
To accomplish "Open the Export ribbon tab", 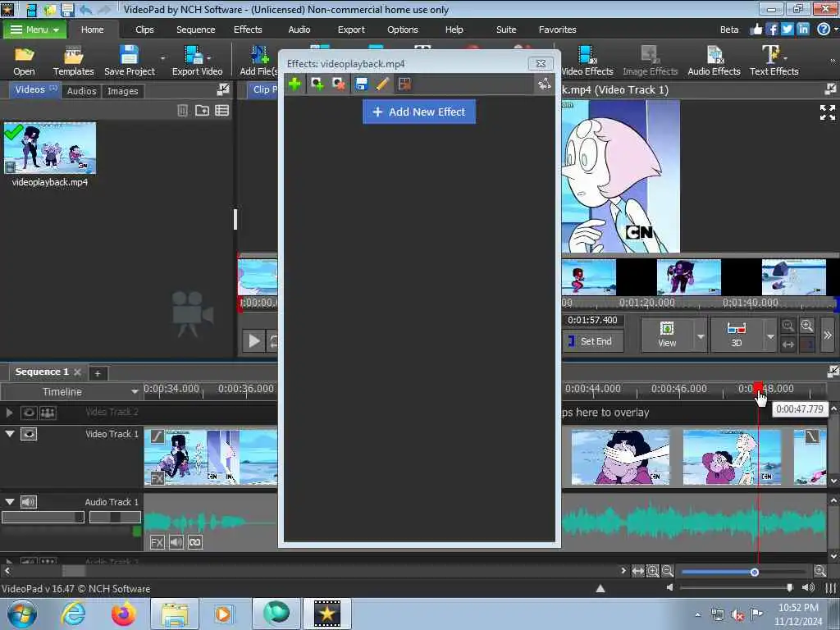I will [351, 30].
